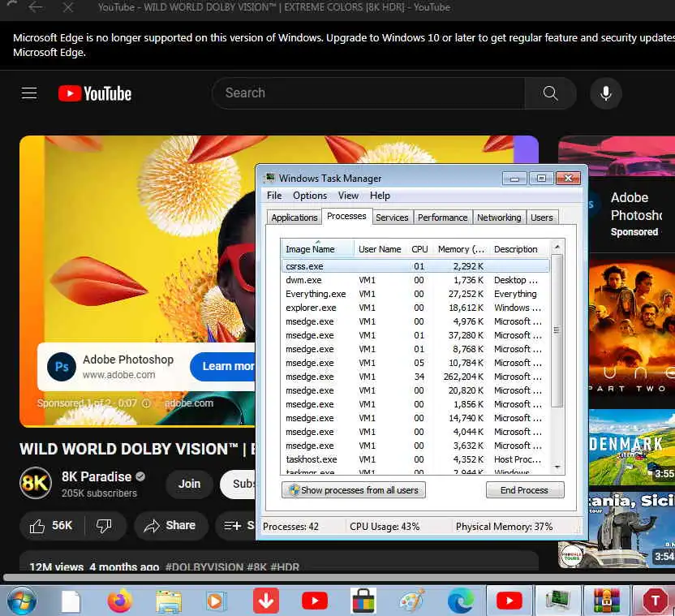Open Paint palette icon on taskbar

click(412, 601)
